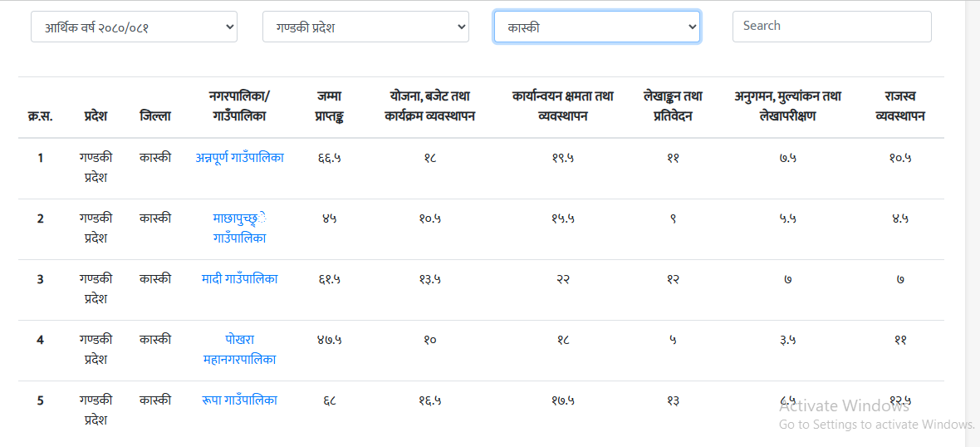Open the आर्थिक वर्ष २०८०/०८१ fiscal year dropdown
The width and height of the screenshot is (980, 447).
tap(134, 27)
